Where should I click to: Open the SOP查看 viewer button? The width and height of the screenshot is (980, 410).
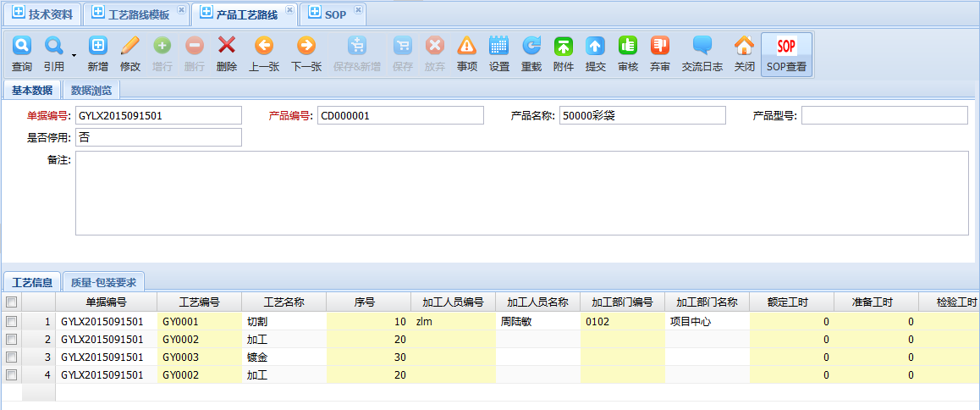click(x=786, y=54)
